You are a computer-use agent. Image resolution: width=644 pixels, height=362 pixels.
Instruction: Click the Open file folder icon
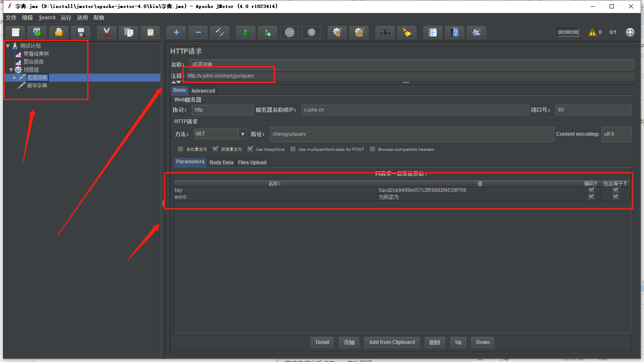click(59, 32)
